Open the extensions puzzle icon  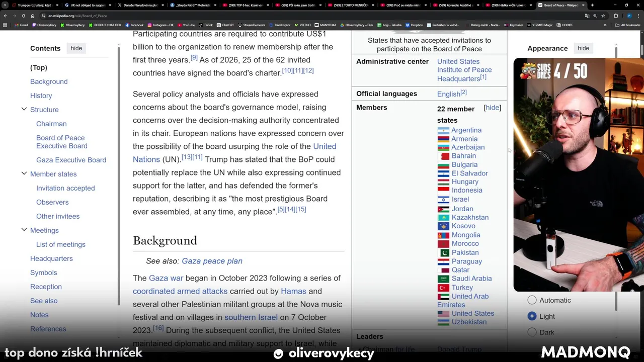616,16
